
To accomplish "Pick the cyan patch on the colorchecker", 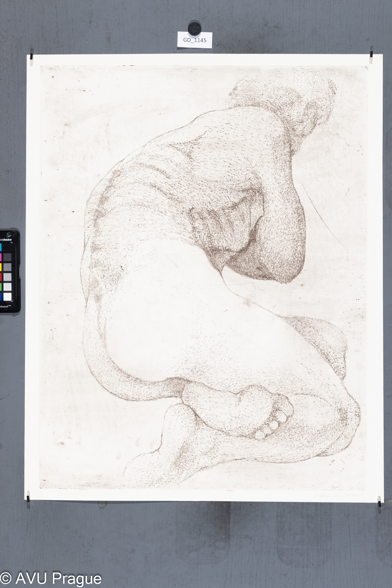I will coord(1,248).
